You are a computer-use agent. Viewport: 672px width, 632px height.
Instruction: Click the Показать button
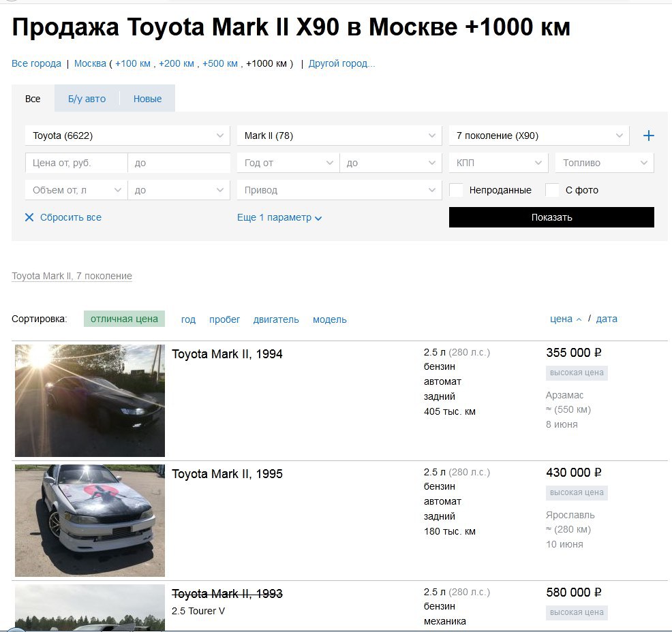click(x=551, y=217)
